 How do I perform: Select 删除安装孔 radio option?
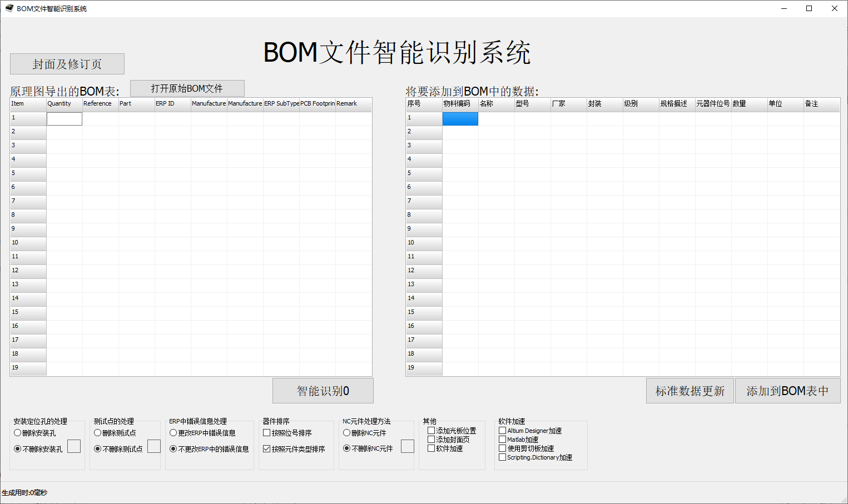[17, 432]
